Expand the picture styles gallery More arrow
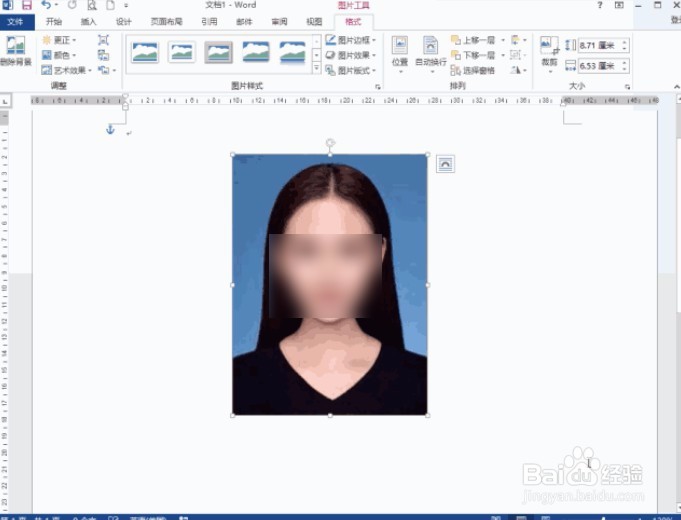 (317, 69)
